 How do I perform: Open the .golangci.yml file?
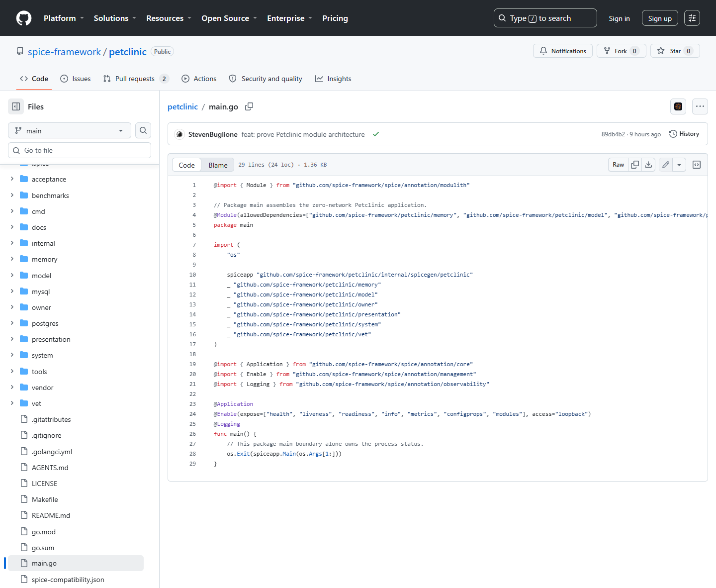(52, 452)
